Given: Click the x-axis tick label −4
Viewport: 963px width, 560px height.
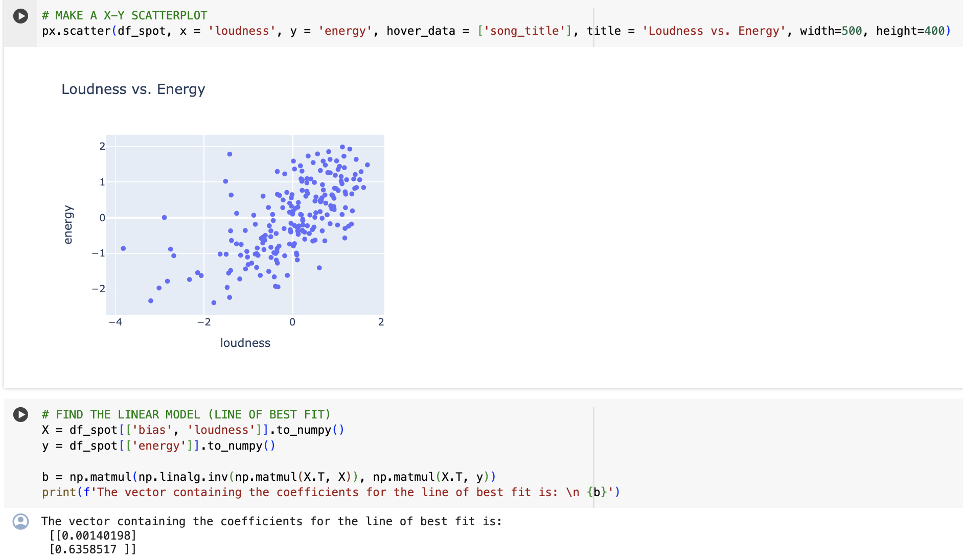Looking at the screenshot, I should click(x=116, y=322).
